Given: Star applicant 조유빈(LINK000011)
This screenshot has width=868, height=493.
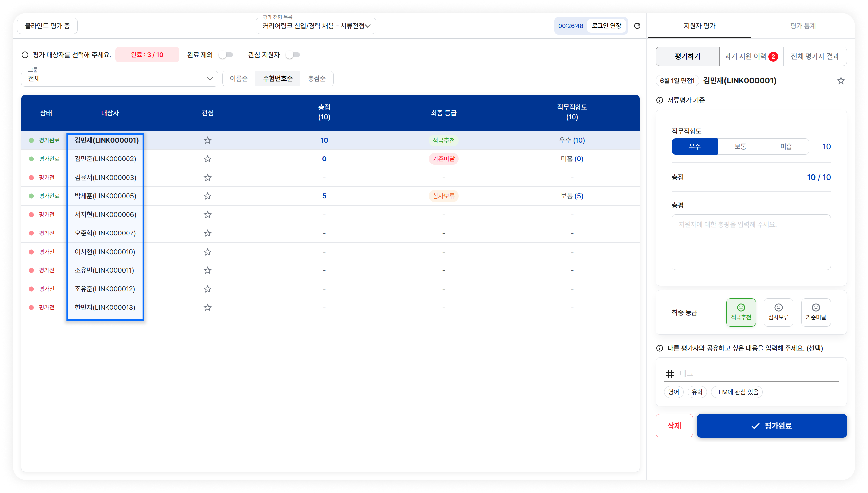Looking at the screenshot, I should click(x=208, y=270).
